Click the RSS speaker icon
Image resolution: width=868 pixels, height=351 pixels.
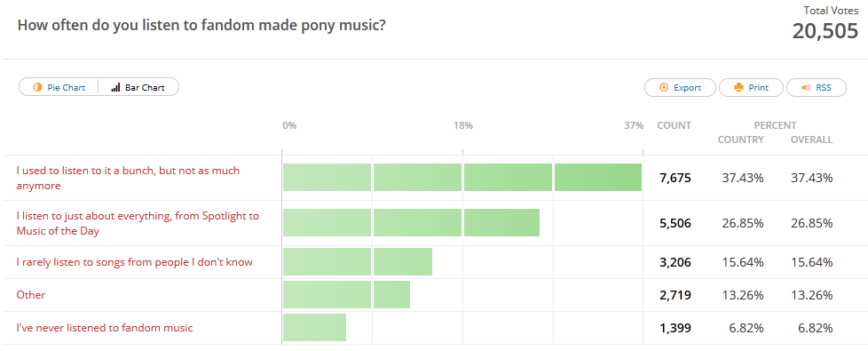(x=806, y=88)
